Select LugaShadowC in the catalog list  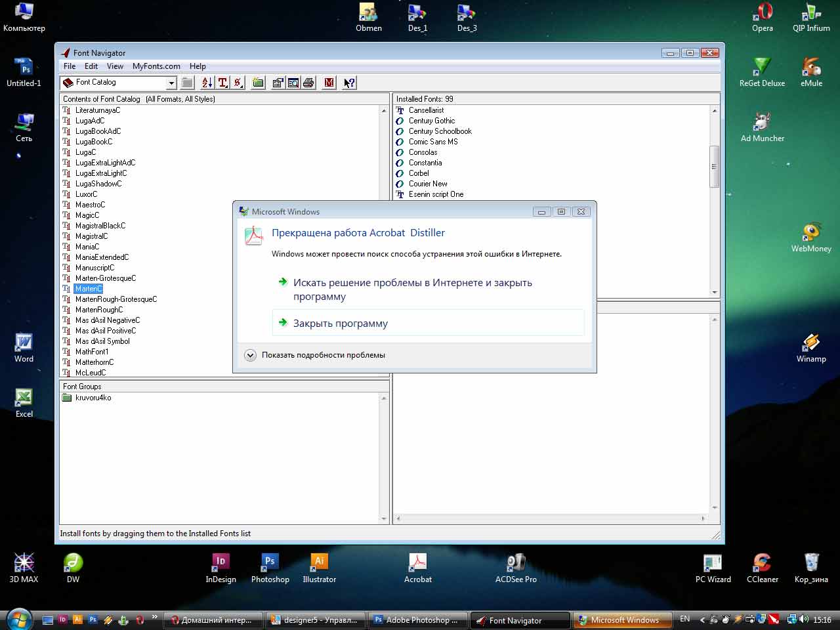98,184
